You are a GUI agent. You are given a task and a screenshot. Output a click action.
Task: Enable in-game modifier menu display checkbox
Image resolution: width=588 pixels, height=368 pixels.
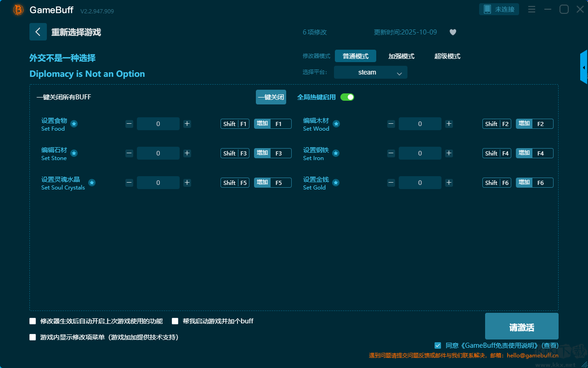tap(33, 337)
